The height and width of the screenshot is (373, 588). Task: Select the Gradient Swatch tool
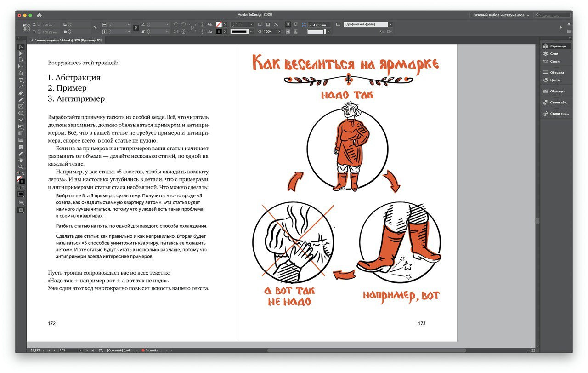(21, 133)
